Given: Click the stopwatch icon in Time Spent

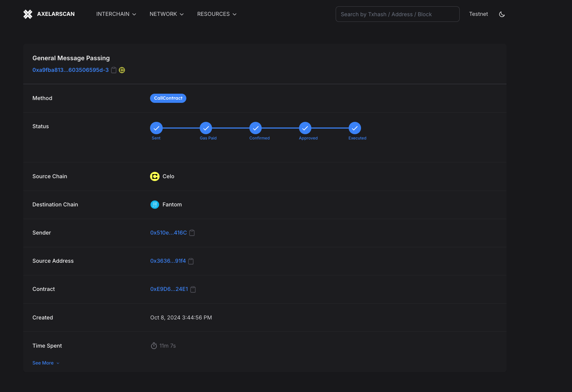Looking at the screenshot, I should [x=154, y=346].
